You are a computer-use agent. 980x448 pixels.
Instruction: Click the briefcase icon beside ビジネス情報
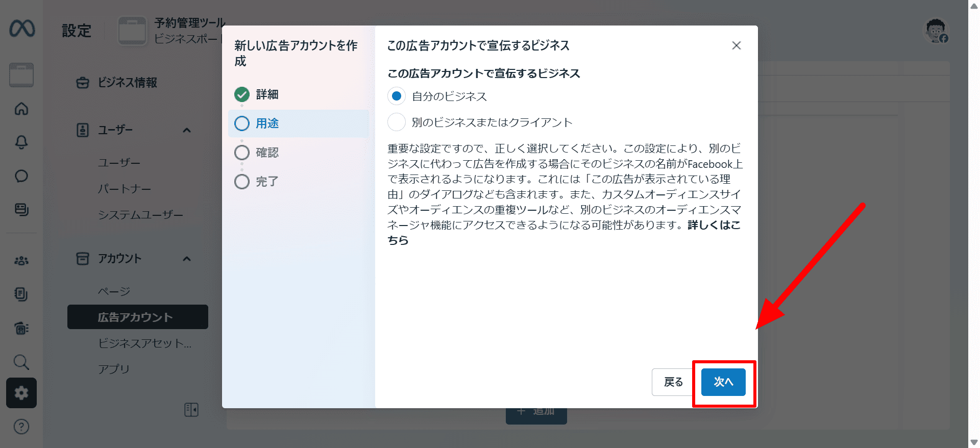pyautogui.click(x=83, y=83)
